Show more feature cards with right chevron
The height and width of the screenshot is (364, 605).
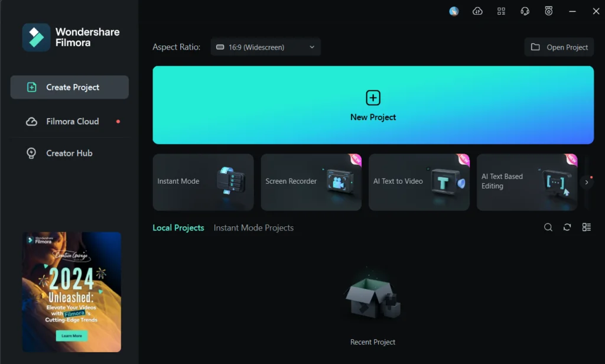coord(587,182)
